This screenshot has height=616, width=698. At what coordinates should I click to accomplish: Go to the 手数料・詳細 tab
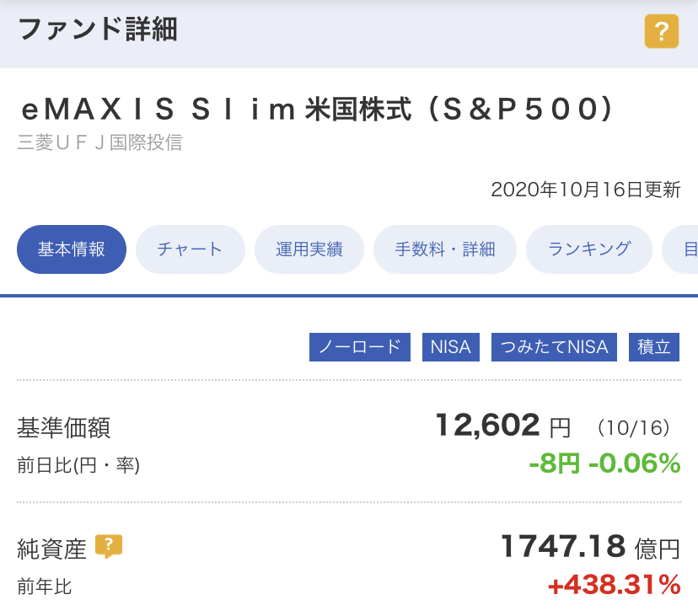[x=445, y=249]
